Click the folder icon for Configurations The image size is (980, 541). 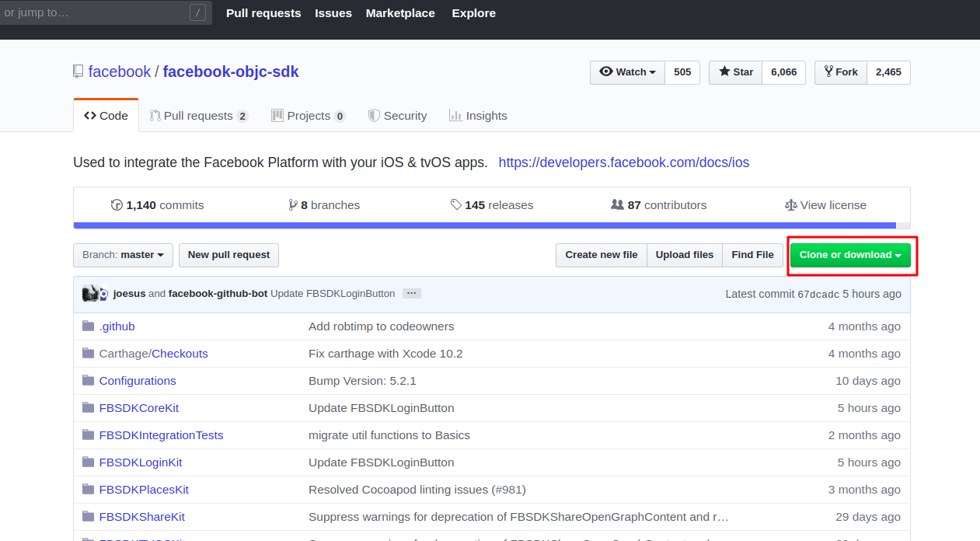88,381
